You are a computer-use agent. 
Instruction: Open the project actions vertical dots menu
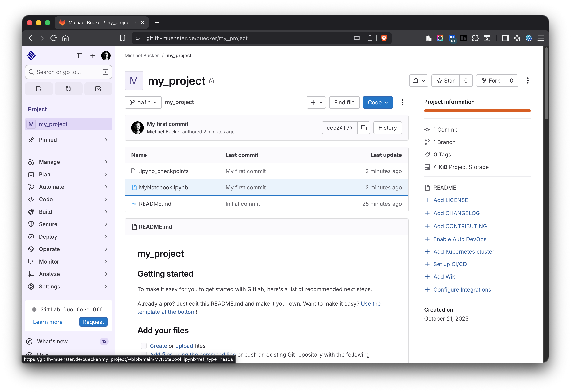click(528, 81)
